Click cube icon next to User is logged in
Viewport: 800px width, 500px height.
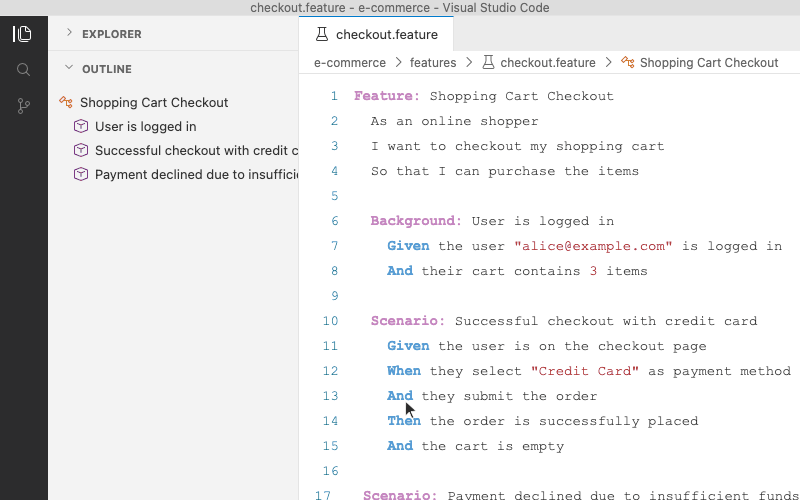click(x=81, y=126)
